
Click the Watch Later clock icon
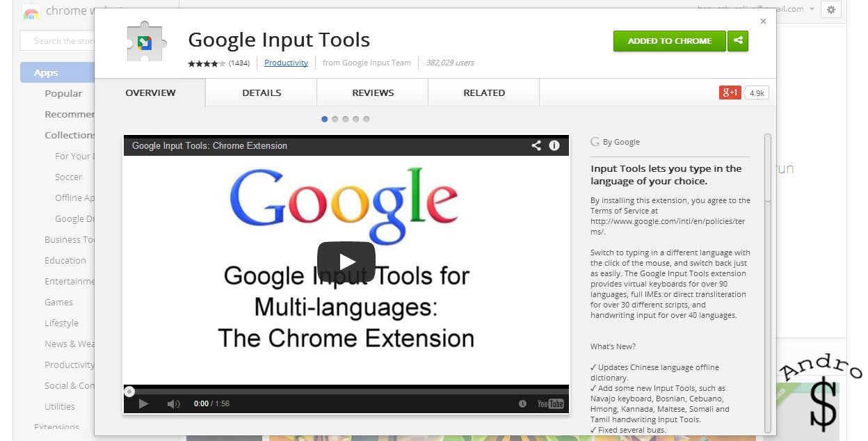(522, 404)
